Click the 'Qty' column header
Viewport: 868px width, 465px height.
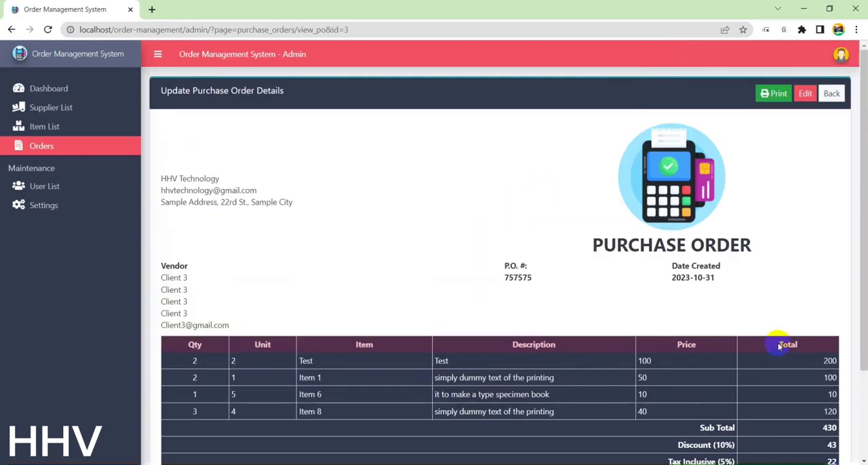click(x=195, y=344)
